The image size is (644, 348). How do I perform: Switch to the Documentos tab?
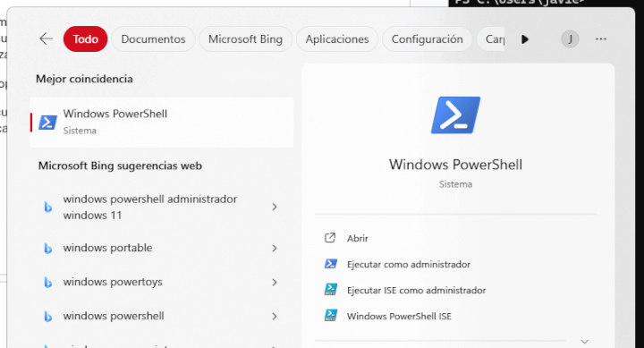[153, 39]
